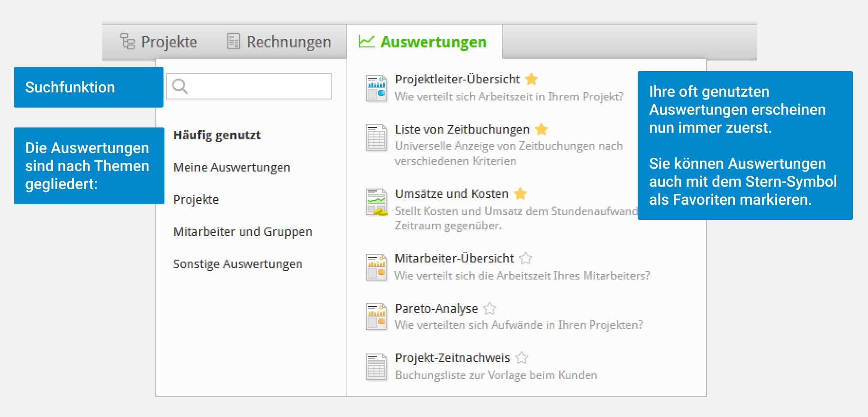
Task: Click the Liste von Zeitbuchungen table icon
Action: click(377, 137)
